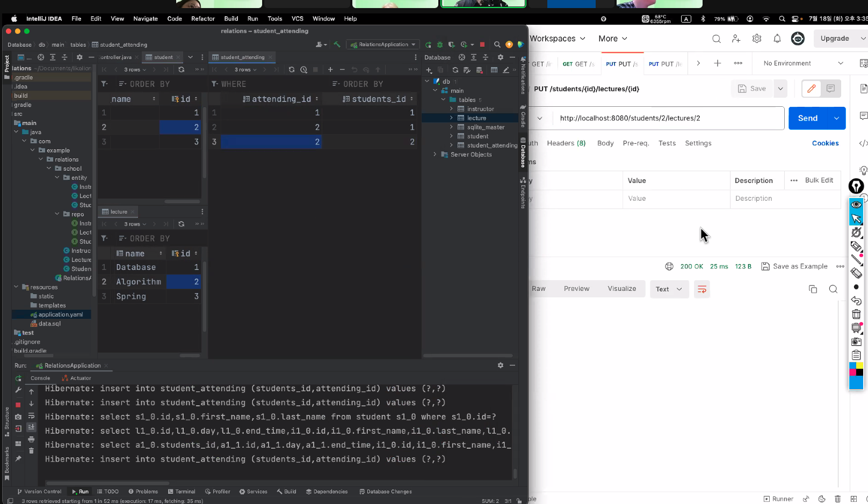Open No Environment dropdown in Postman

coord(802,63)
